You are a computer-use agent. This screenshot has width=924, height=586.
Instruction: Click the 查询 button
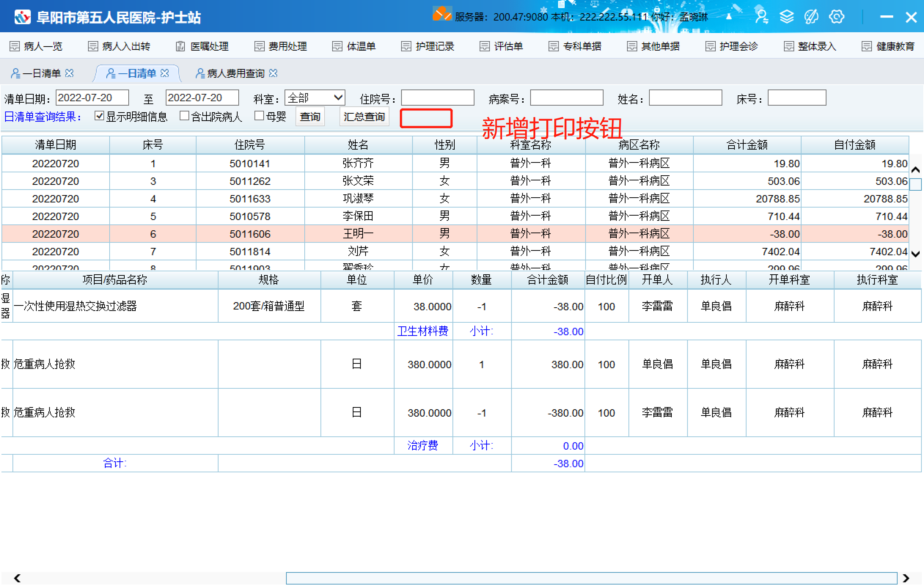pos(310,117)
